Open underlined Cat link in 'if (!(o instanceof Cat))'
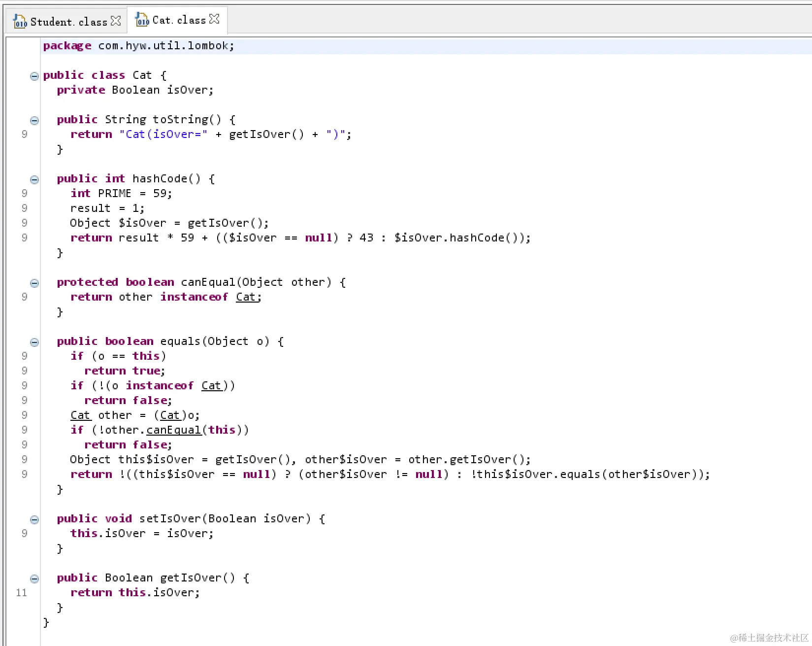Screen dimensions: 812x646 pyautogui.click(x=211, y=386)
